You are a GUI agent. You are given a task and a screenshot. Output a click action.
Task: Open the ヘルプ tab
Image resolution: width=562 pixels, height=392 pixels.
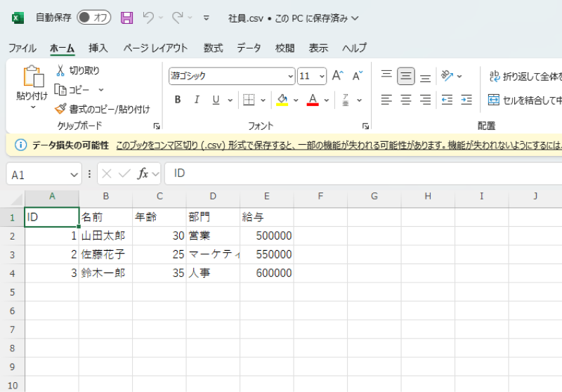tap(354, 48)
